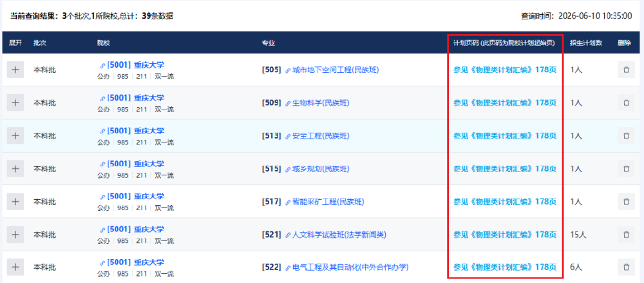Click the [521] major code

pos(272,235)
